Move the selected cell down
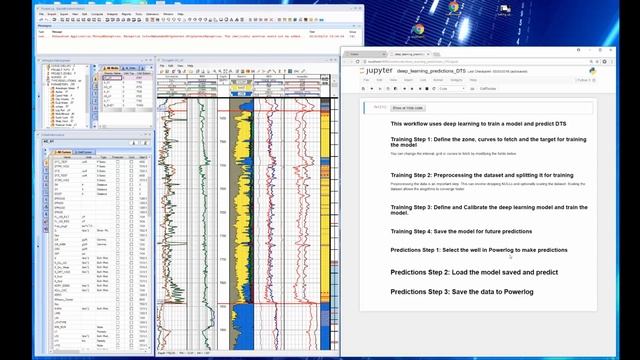The image size is (640, 360). pos(412,89)
